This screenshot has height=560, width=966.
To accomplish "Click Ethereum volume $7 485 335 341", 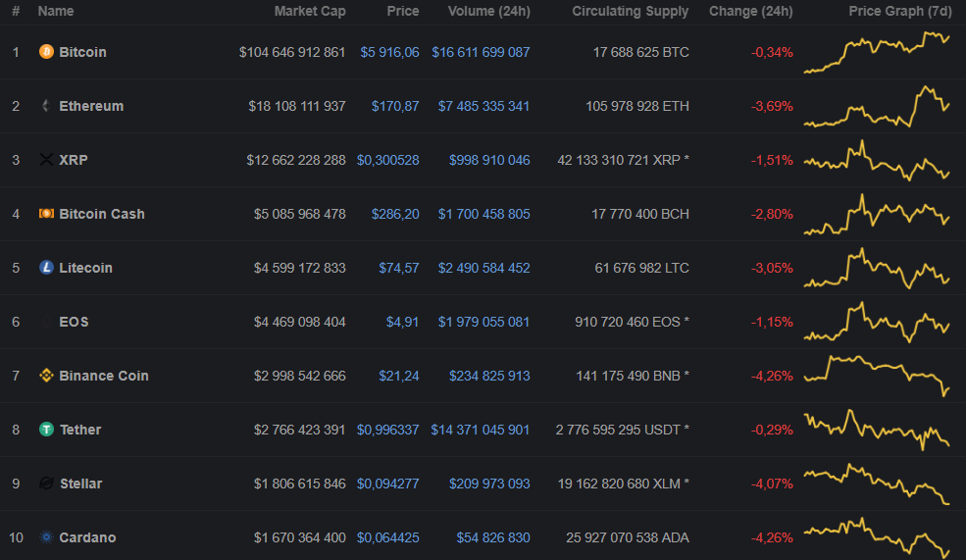I will (x=483, y=106).
